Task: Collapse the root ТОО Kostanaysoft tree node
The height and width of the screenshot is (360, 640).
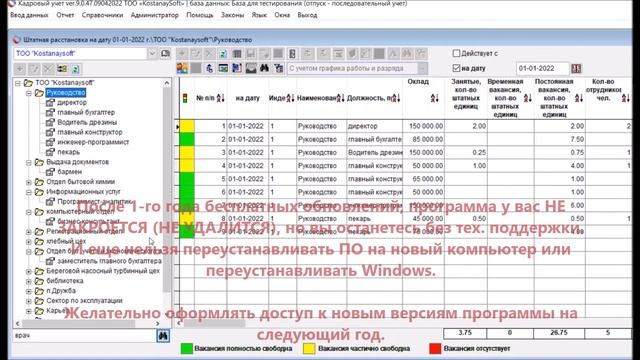Action: coord(18,83)
